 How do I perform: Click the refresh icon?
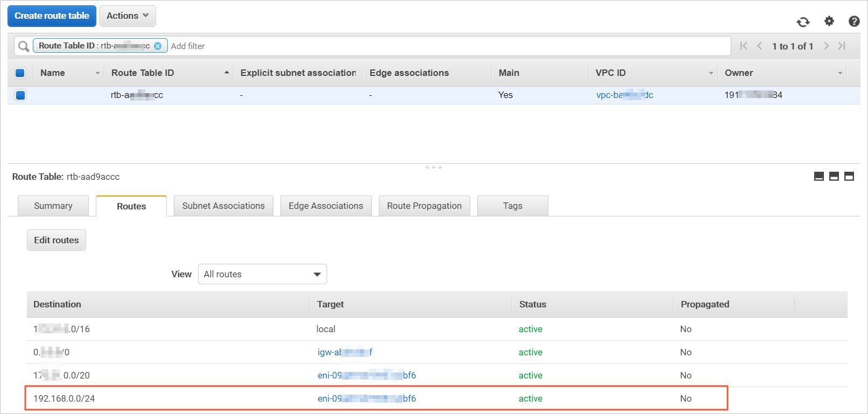pos(803,22)
